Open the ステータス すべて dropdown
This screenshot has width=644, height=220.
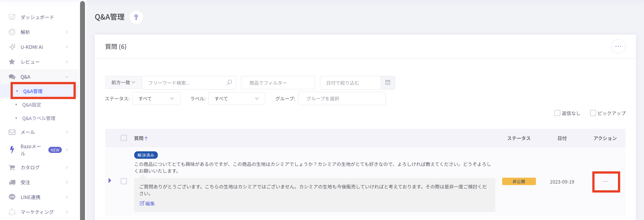click(x=156, y=98)
